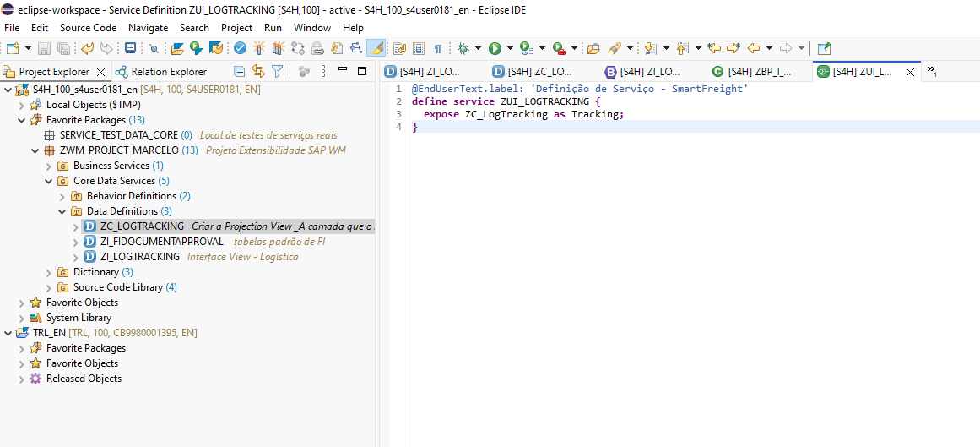Click the Debug bug icon in toolbar
Screen dimensions: 980x447
[463, 48]
